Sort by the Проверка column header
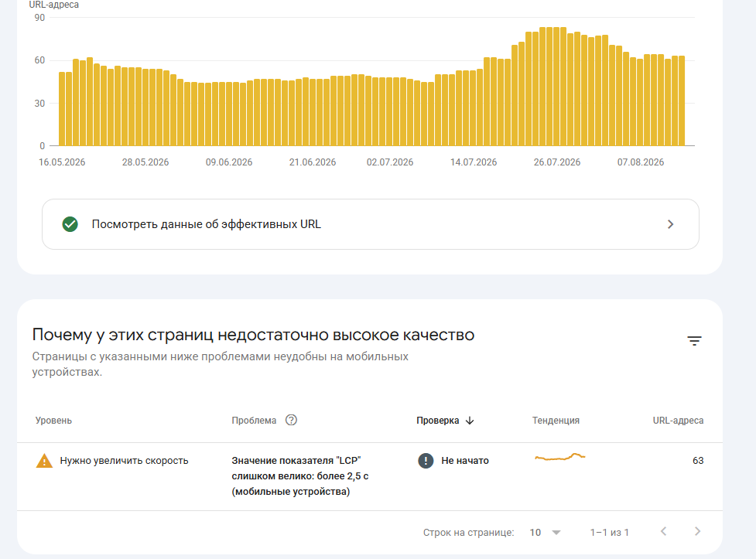 (x=438, y=421)
